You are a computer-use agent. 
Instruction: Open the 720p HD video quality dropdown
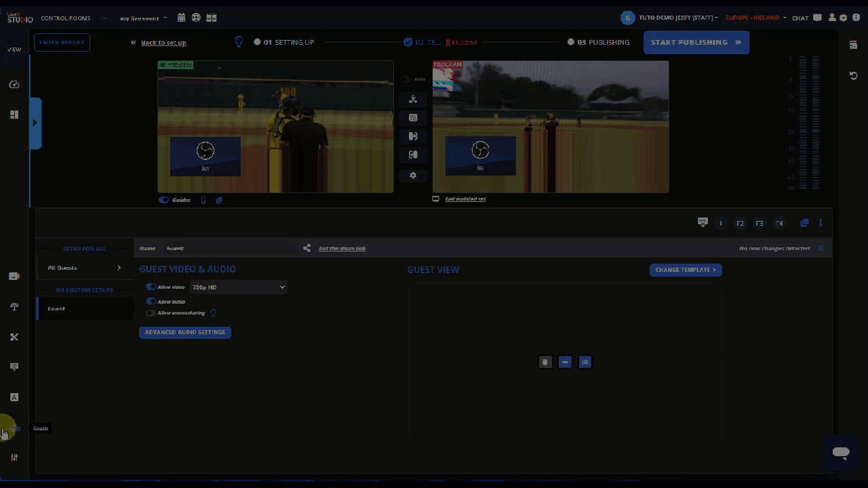[238, 287]
